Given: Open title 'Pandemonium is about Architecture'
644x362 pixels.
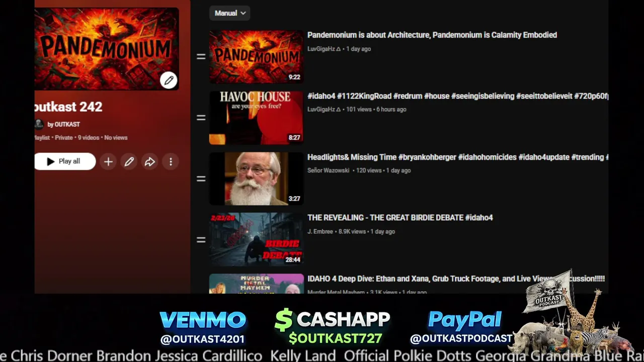Looking at the screenshot, I should [432, 35].
